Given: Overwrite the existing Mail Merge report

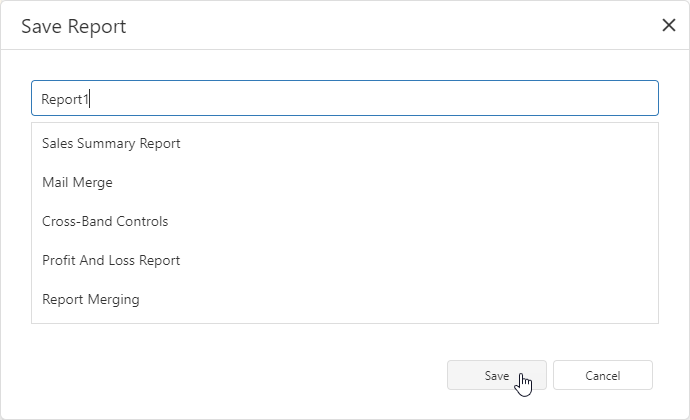Looking at the screenshot, I should pyautogui.click(x=77, y=182).
